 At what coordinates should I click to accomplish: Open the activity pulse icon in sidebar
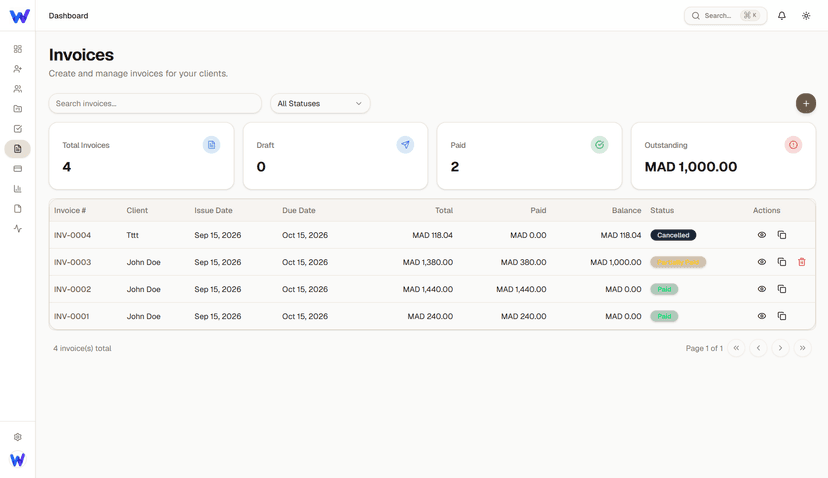[x=17, y=229]
